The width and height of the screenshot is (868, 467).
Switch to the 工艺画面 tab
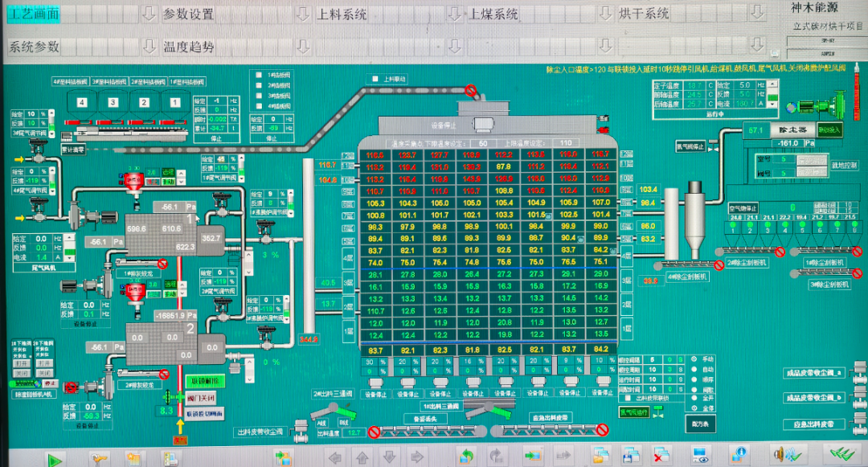coord(32,13)
